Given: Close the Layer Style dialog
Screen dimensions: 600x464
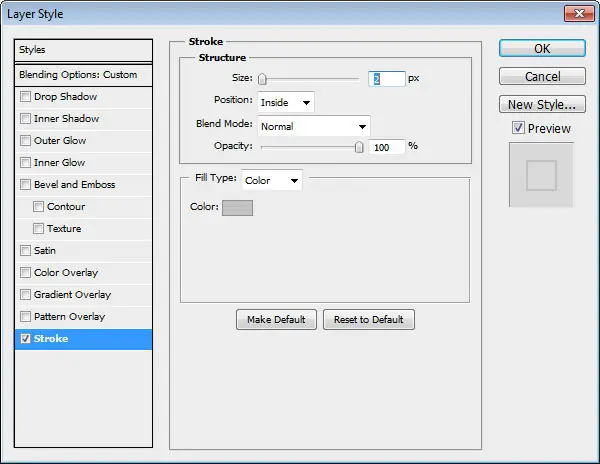Looking at the screenshot, I should (x=579, y=14).
